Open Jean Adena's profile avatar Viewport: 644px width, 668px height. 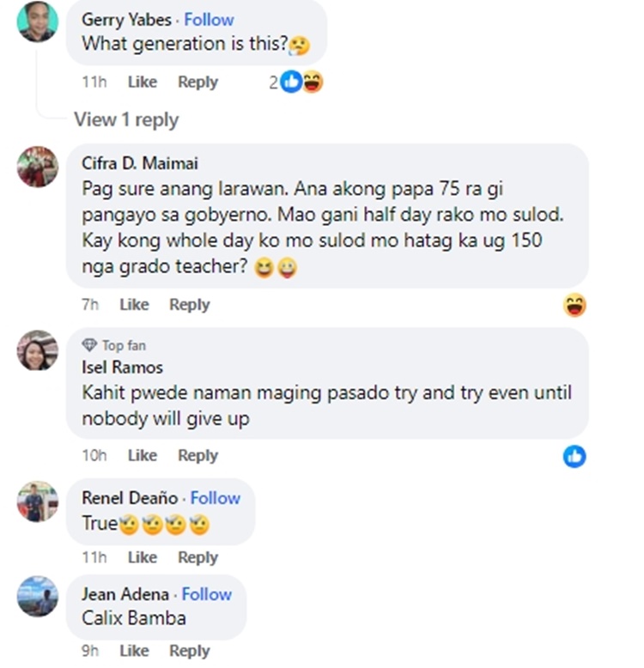pyautogui.click(x=38, y=597)
